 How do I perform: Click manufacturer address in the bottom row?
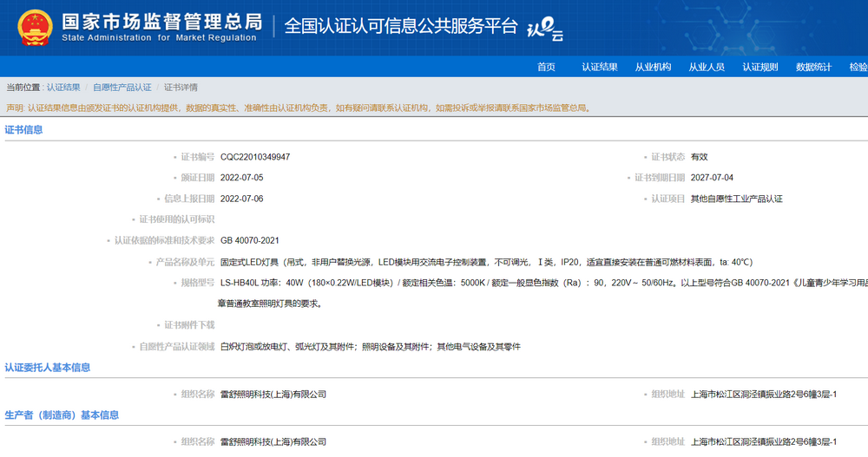click(763, 442)
